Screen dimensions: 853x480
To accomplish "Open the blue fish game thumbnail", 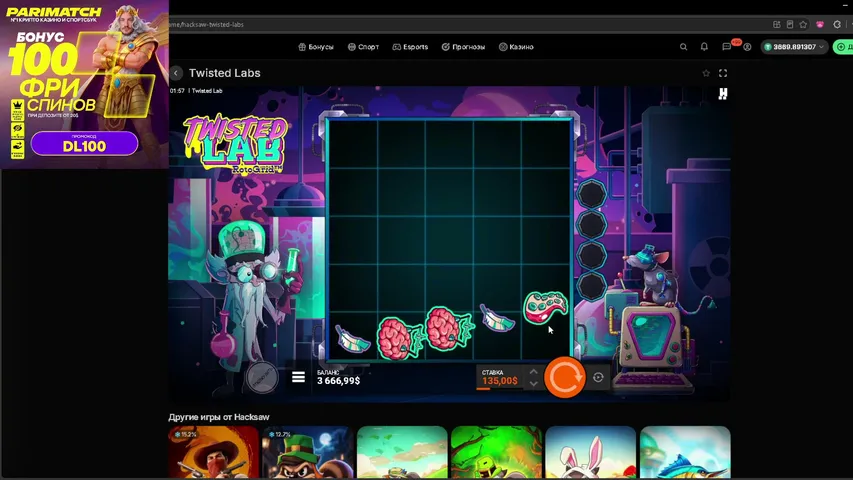I will 685,453.
